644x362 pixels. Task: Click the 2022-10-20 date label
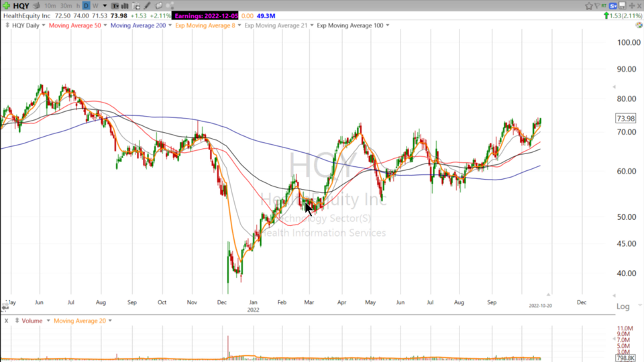point(540,306)
